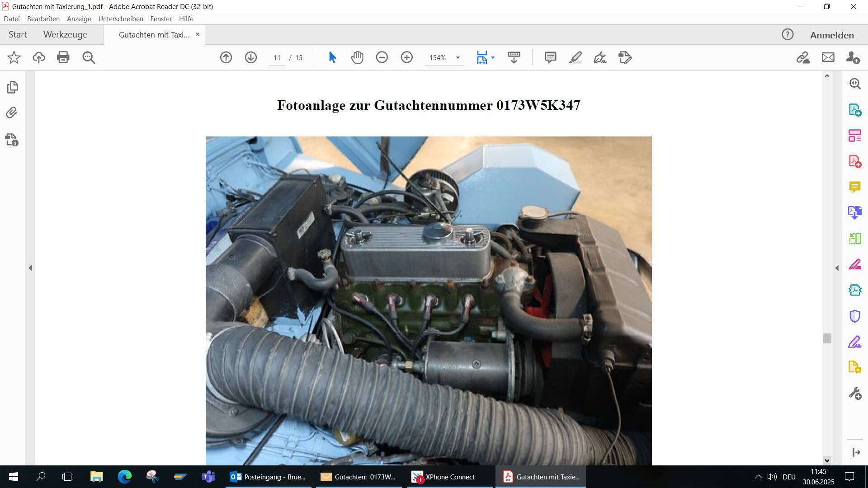Click the vertical scrollbar thumb

click(x=827, y=338)
